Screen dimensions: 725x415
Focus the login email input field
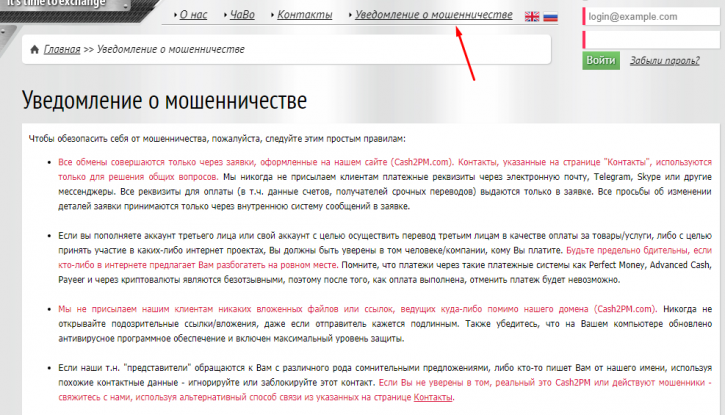[x=651, y=17]
